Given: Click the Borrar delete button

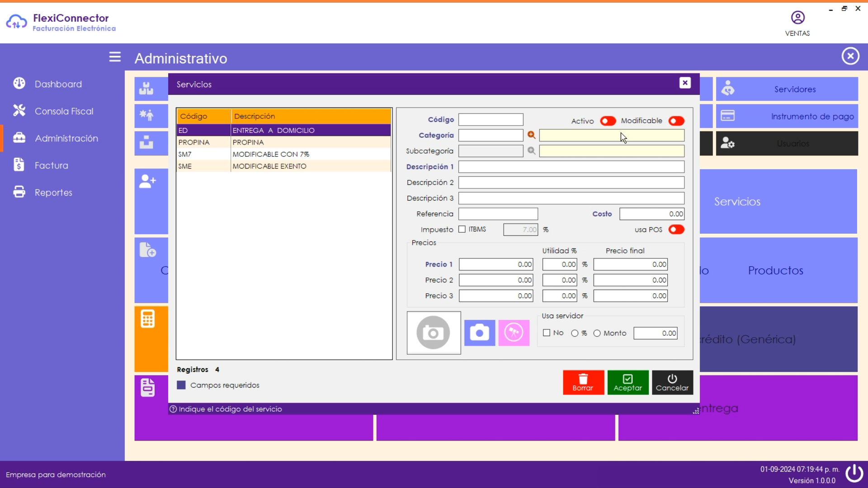Looking at the screenshot, I should tap(583, 383).
